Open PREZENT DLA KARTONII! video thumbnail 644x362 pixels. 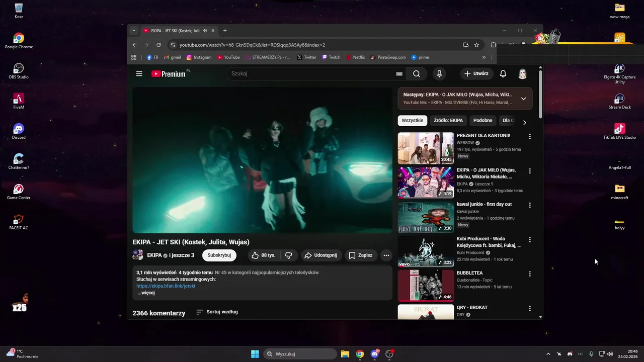point(426,148)
